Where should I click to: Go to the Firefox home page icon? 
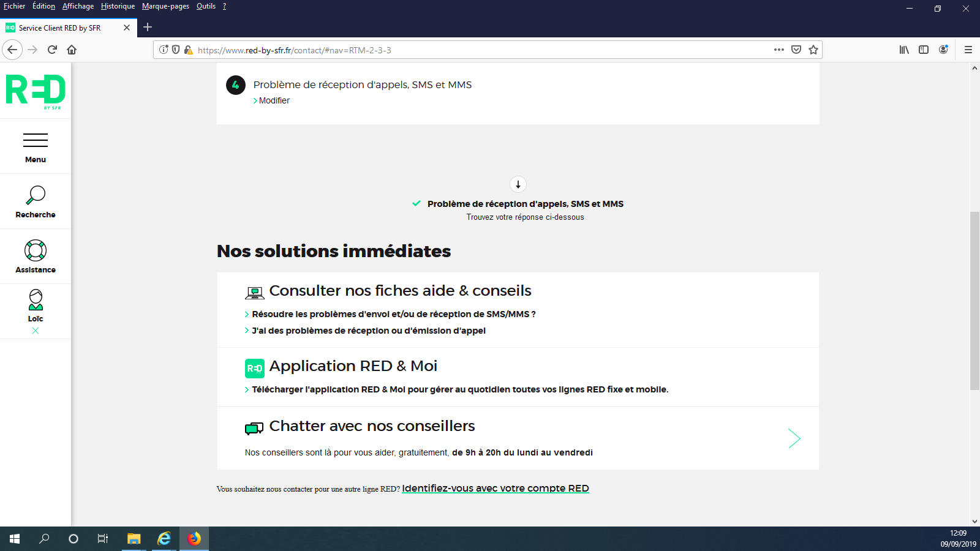72,50
